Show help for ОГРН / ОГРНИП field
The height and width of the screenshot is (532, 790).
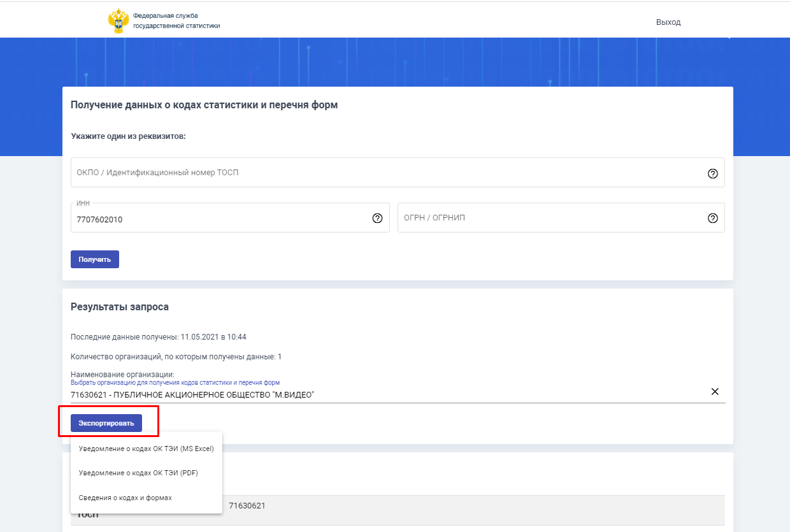click(x=713, y=219)
